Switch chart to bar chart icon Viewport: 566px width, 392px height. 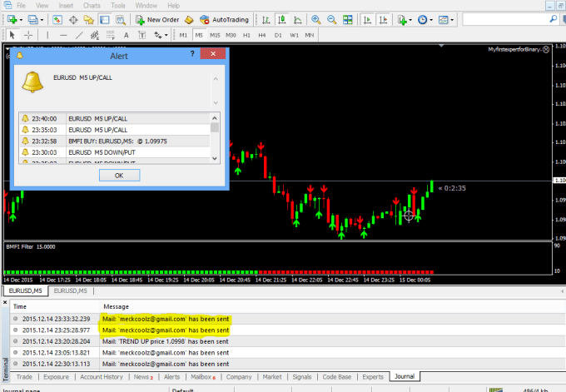[266, 19]
